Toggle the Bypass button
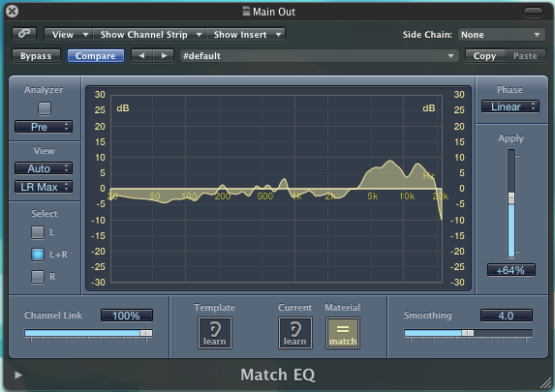 pyautogui.click(x=36, y=56)
